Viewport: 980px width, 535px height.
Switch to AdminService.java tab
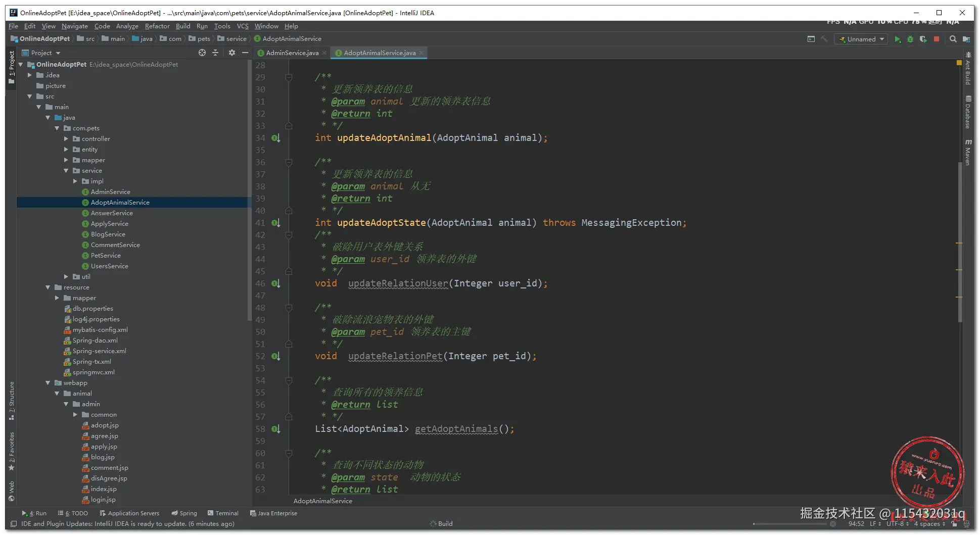292,53
